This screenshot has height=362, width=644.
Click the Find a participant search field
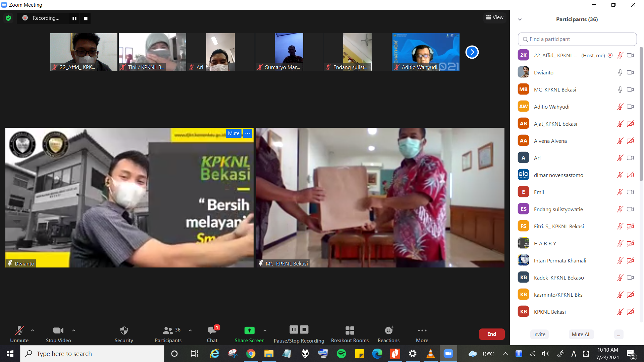pyautogui.click(x=577, y=39)
